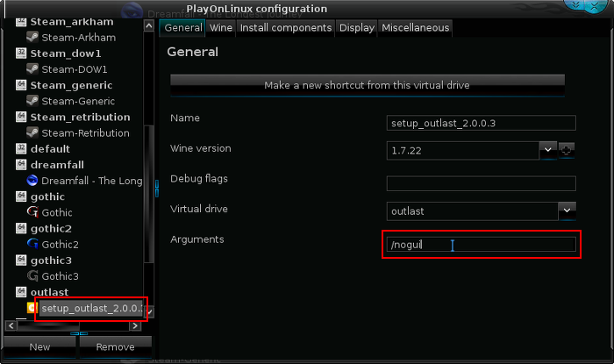This screenshot has height=364, width=614.
Task: Select the Steam-Generic shortcut
Action: pyautogui.click(x=78, y=101)
